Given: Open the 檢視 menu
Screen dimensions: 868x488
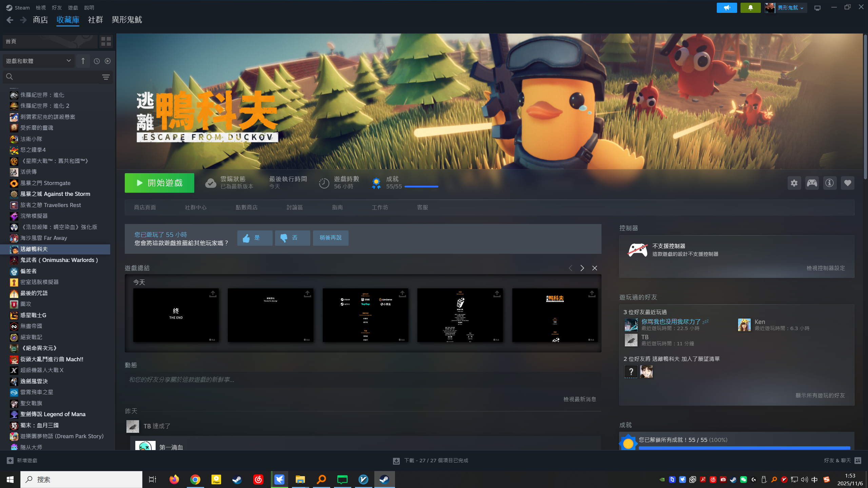Looking at the screenshot, I should coord(41,7).
